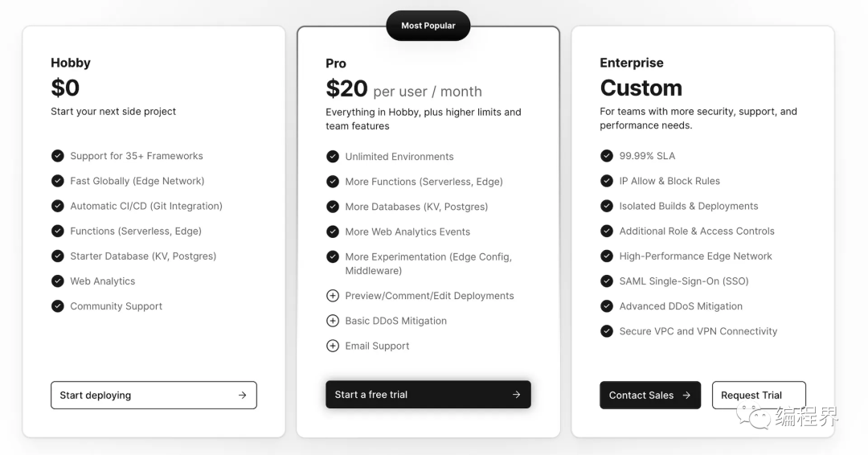Click the checkmark beside Web Analytics
Viewport: 868px width, 455px height.
(58, 281)
